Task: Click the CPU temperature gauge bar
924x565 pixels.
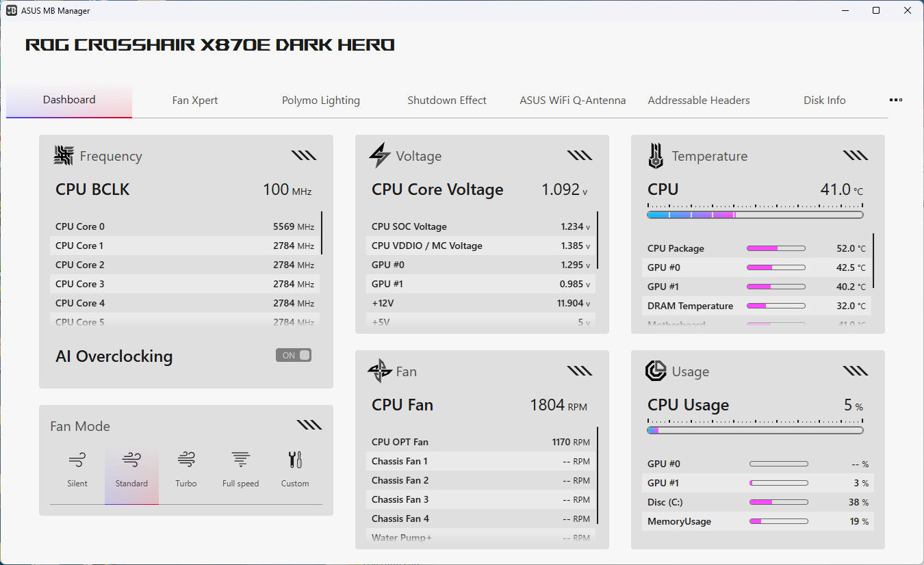Action: pos(755,215)
